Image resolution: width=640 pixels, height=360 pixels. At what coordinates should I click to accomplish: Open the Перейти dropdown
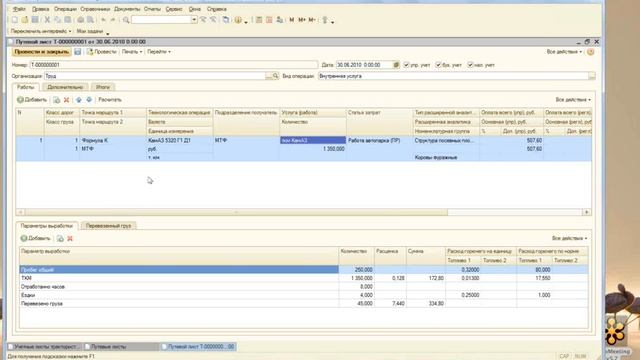click(159, 52)
